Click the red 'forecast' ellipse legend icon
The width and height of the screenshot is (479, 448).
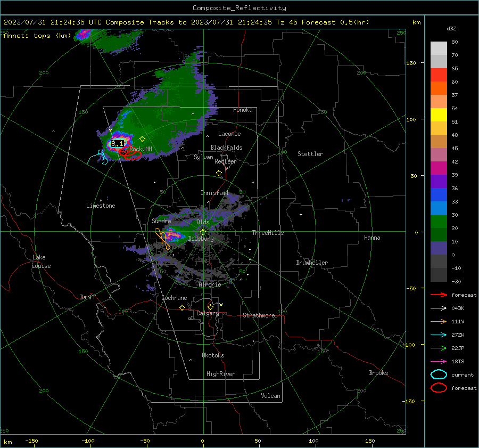pyautogui.click(x=439, y=388)
